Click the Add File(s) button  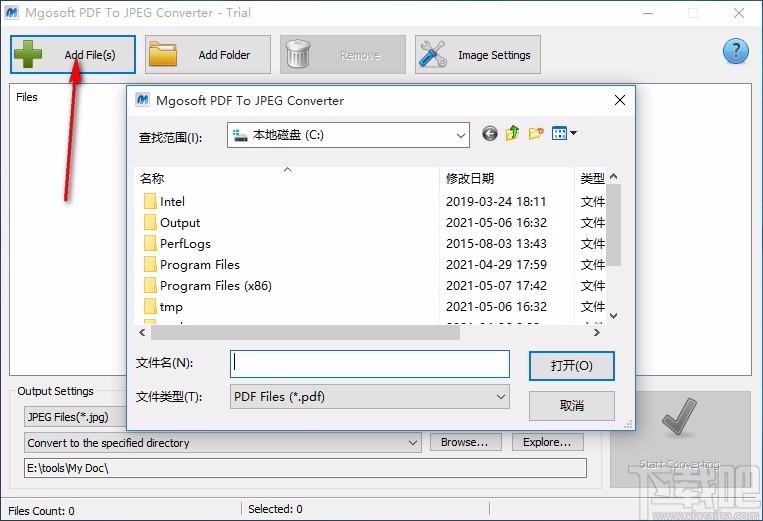coord(73,54)
